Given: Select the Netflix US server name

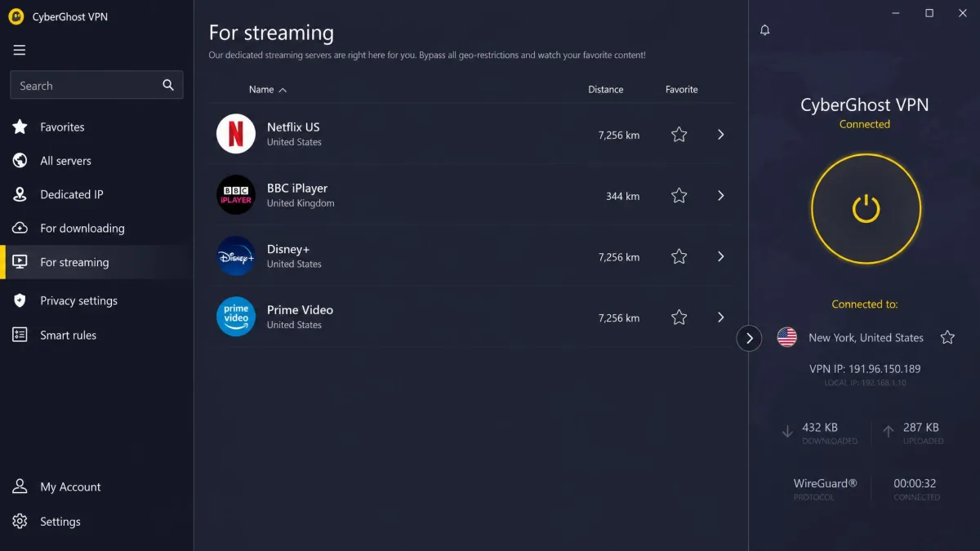Looking at the screenshot, I should coord(293,127).
